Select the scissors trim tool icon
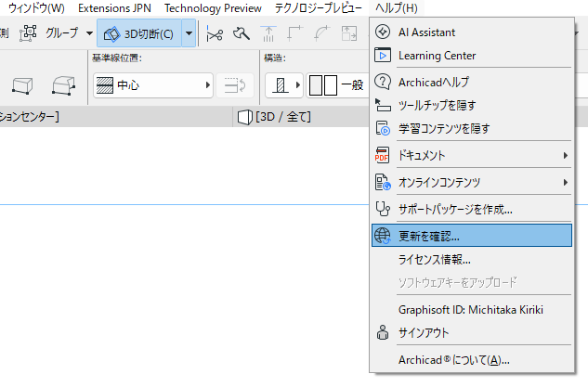588x387 pixels. coord(215,34)
